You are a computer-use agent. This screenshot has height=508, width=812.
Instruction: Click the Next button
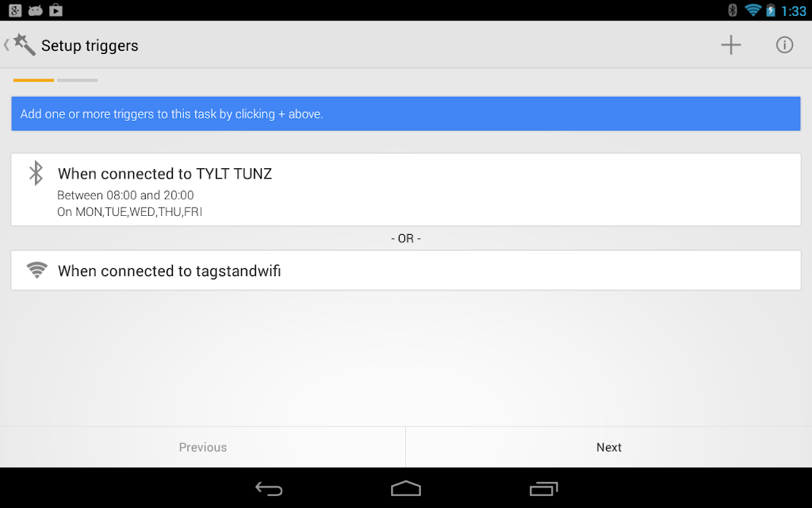(x=609, y=448)
